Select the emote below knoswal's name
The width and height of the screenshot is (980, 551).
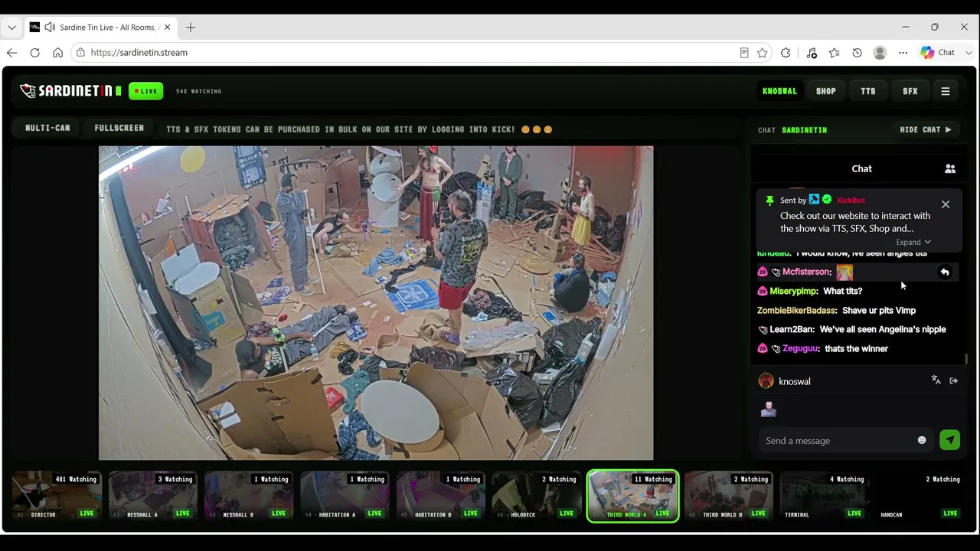768,409
